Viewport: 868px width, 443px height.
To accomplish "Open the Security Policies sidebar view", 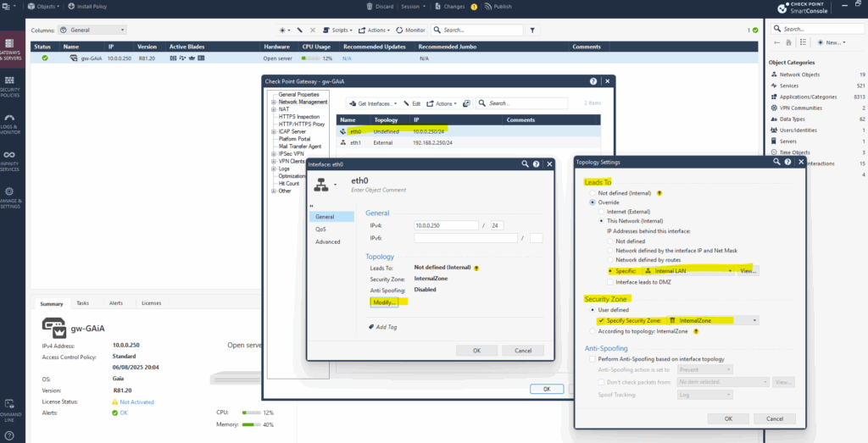I will click(x=10, y=86).
